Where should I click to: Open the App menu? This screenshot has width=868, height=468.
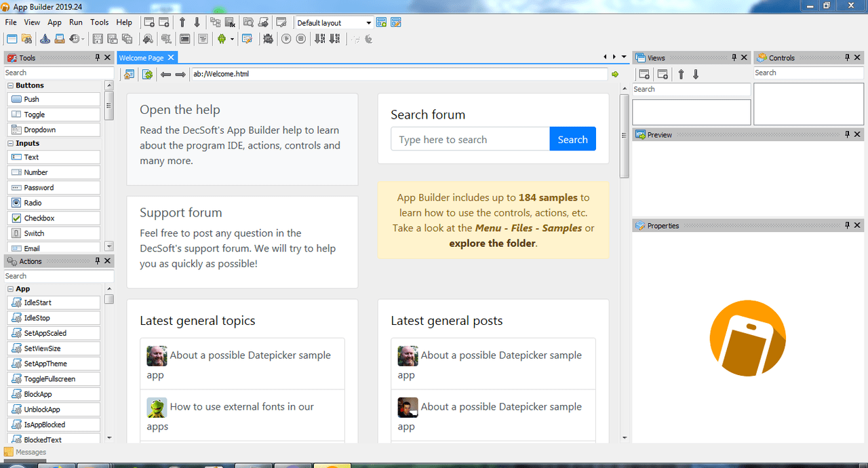[x=54, y=22]
